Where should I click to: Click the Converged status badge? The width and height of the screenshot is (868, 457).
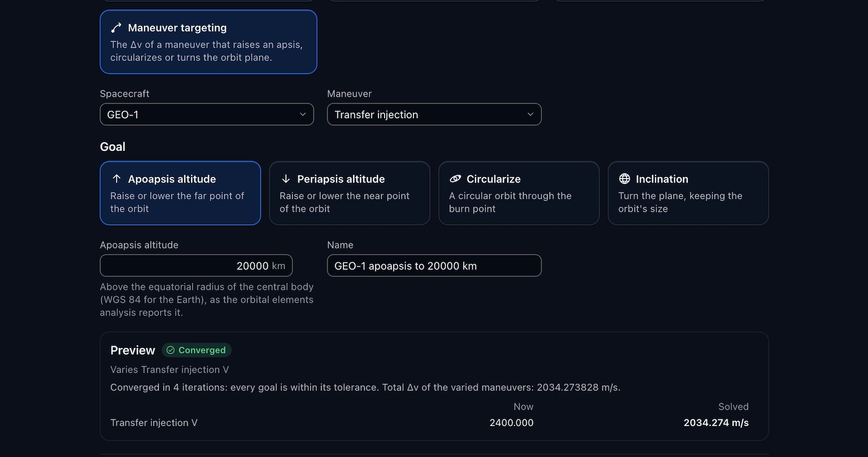[x=196, y=350]
